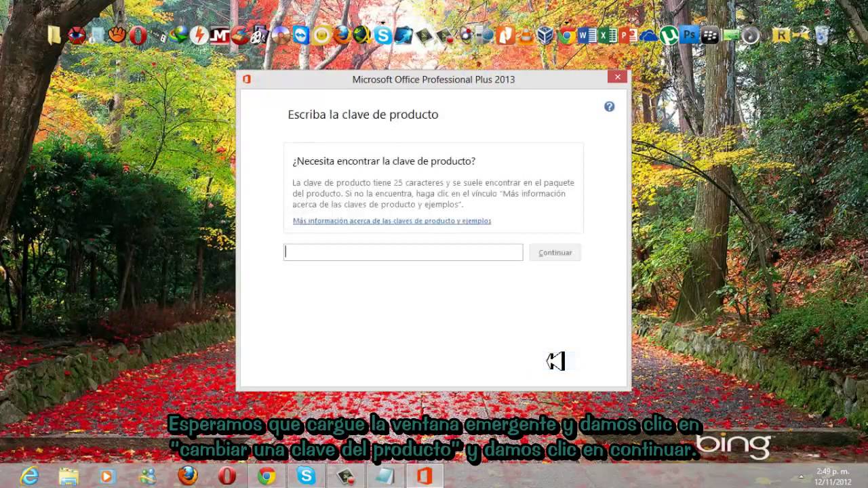Open the uTorrent desktop icon
Image resolution: width=868 pixels, height=488 pixels.
(669, 35)
